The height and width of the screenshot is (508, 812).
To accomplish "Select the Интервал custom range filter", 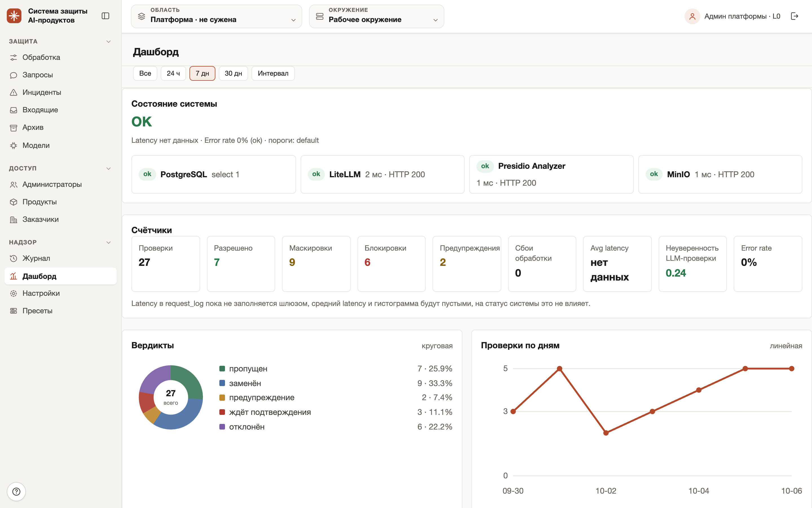I will click(x=273, y=73).
